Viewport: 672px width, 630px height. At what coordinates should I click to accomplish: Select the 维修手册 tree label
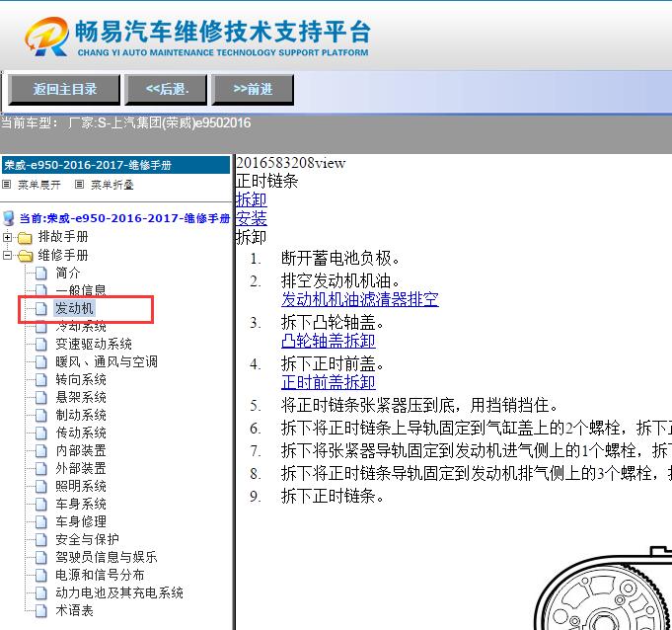coord(63,255)
